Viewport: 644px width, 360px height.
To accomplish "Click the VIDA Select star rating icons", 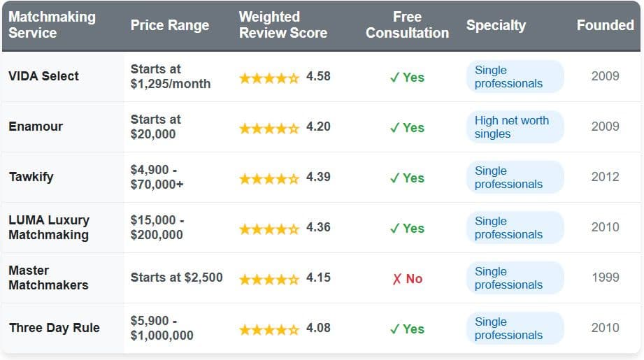I will coord(269,78).
